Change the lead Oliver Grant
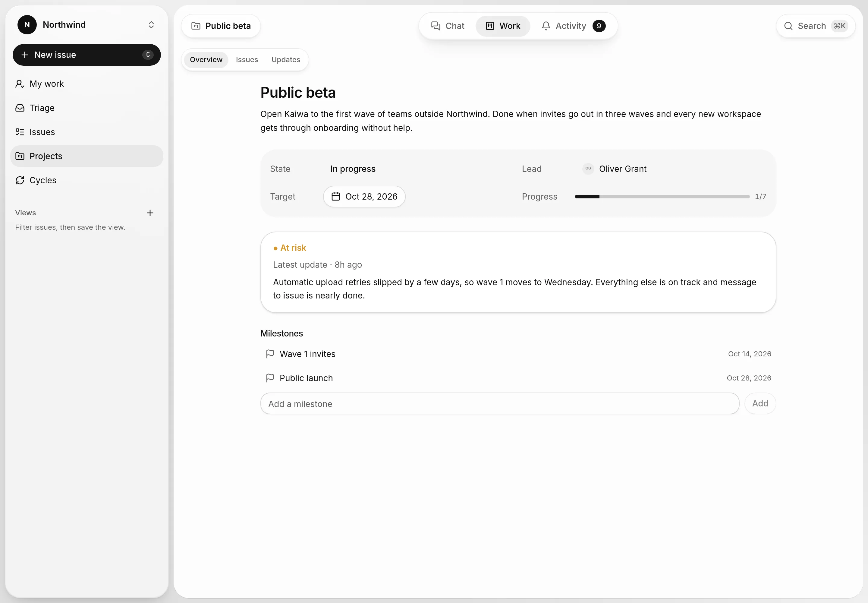This screenshot has height=603, width=868. pyautogui.click(x=615, y=169)
